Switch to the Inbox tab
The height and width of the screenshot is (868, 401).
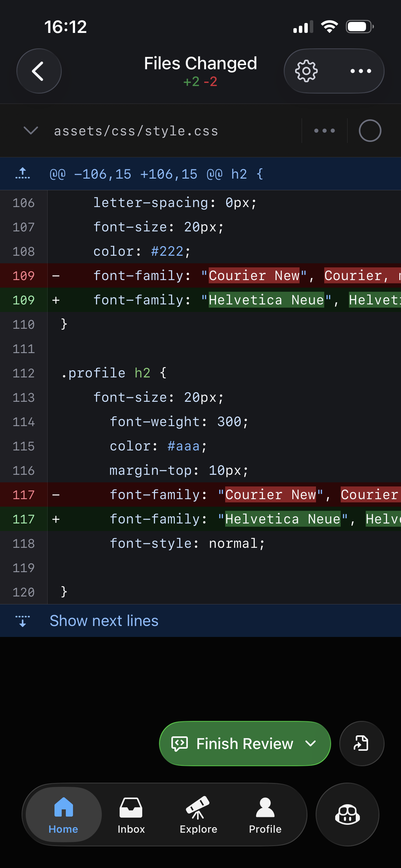(131, 815)
